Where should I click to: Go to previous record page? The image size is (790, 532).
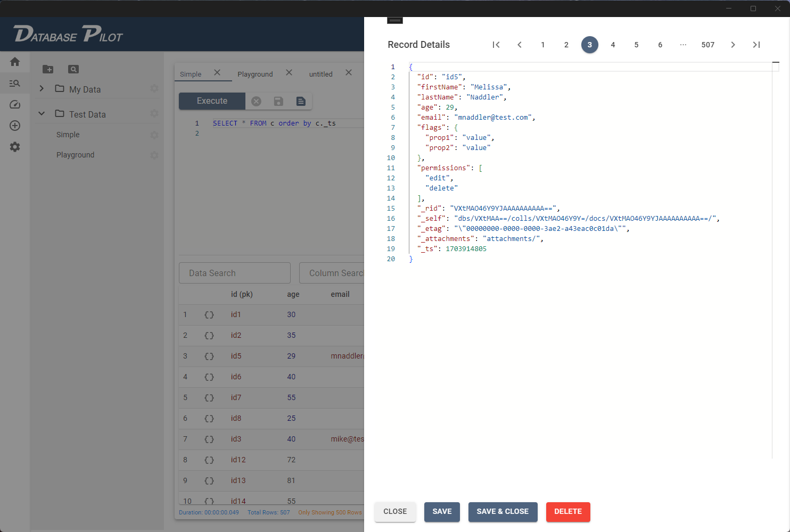[x=520, y=45]
